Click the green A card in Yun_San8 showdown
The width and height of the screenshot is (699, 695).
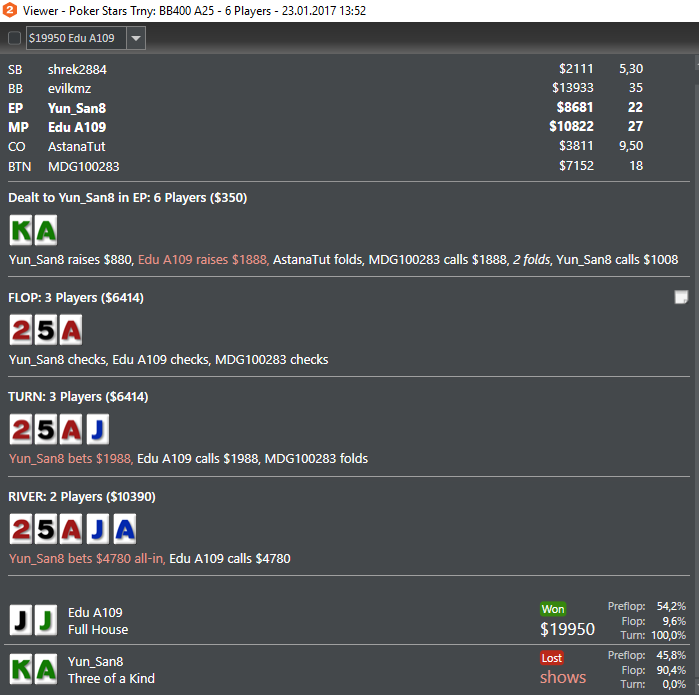coord(46,669)
